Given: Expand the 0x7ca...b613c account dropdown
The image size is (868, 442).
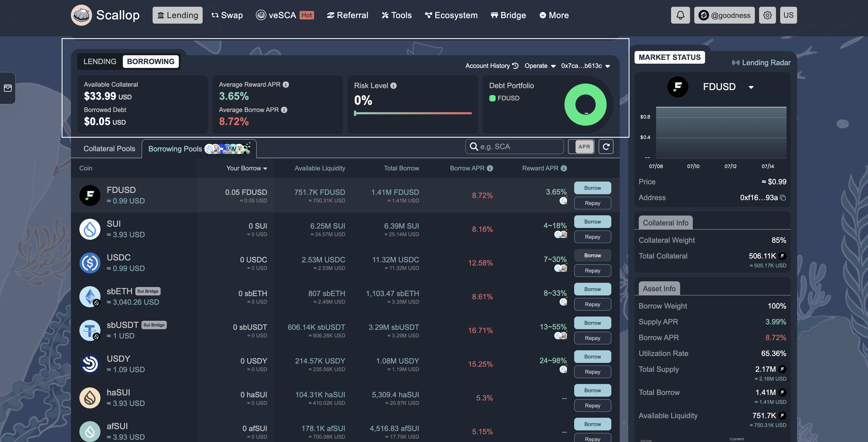Looking at the screenshot, I should (x=586, y=66).
